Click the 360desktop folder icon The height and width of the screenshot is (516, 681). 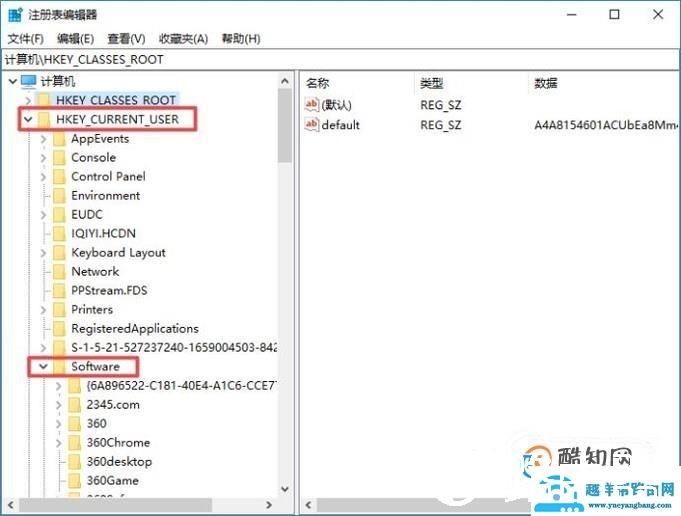[75, 461]
